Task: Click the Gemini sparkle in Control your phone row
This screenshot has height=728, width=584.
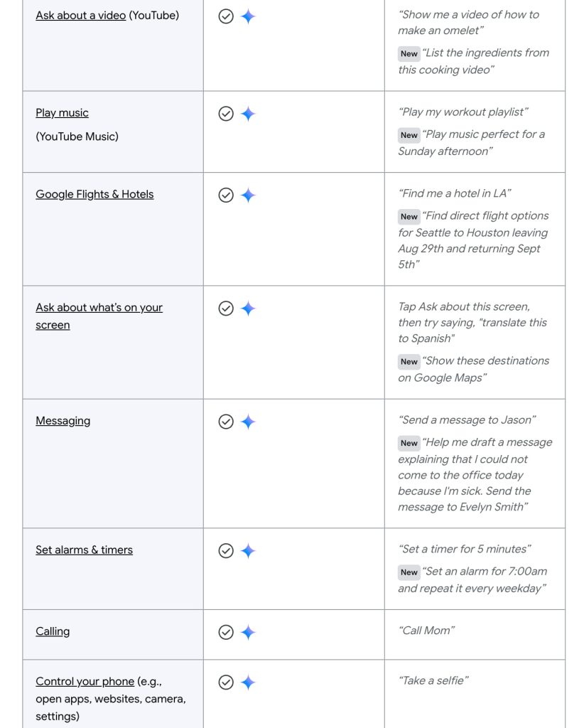Action: click(x=248, y=682)
